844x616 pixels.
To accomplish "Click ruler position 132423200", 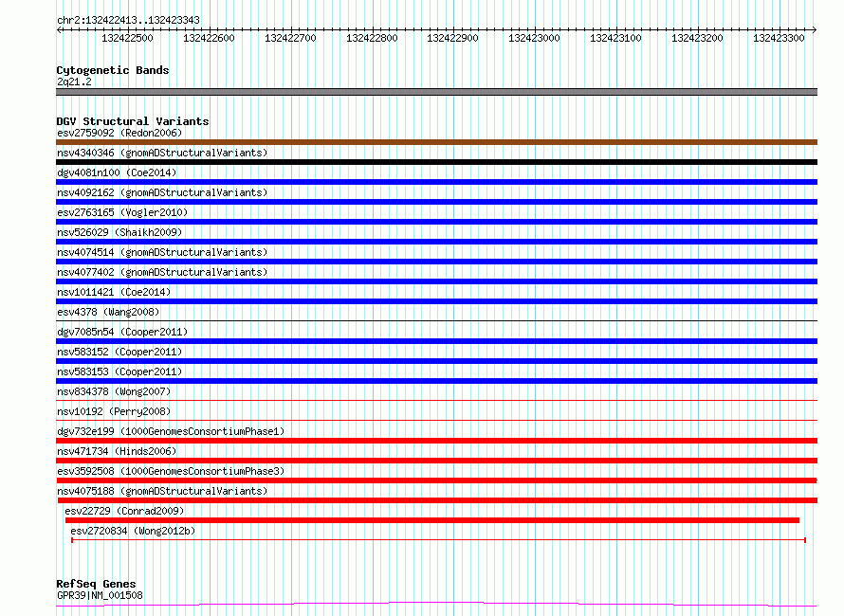I will pyautogui.click(x=697, y=38).
